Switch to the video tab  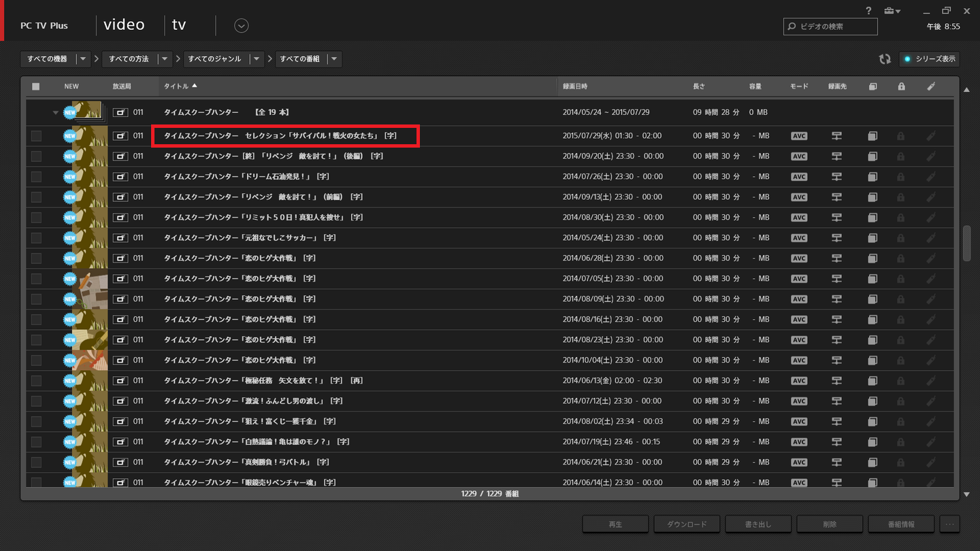pos(124,25)
